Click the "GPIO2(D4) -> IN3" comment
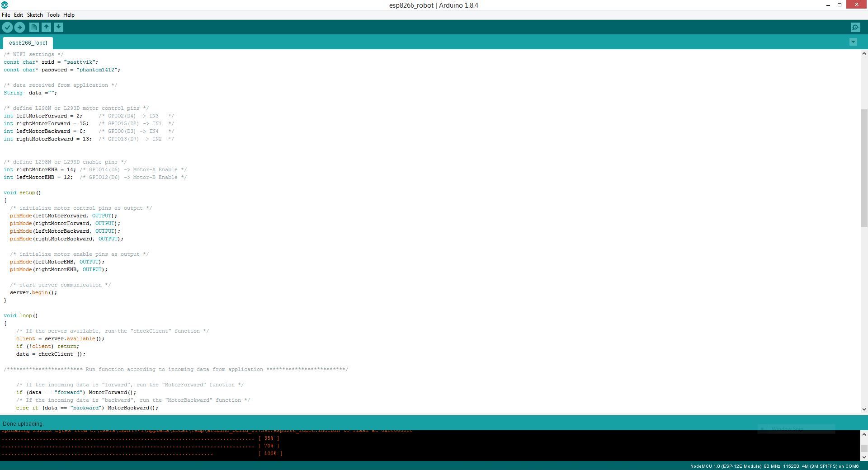This screenshot has height=470, width=868. 136,116
